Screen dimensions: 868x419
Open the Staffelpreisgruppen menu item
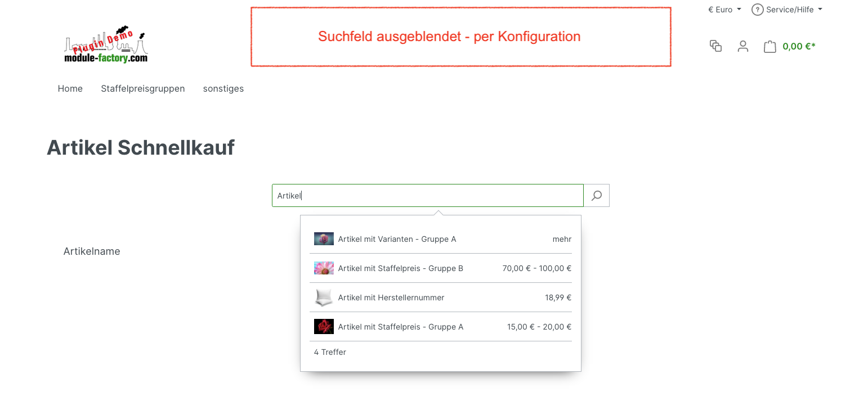(143, 88)
